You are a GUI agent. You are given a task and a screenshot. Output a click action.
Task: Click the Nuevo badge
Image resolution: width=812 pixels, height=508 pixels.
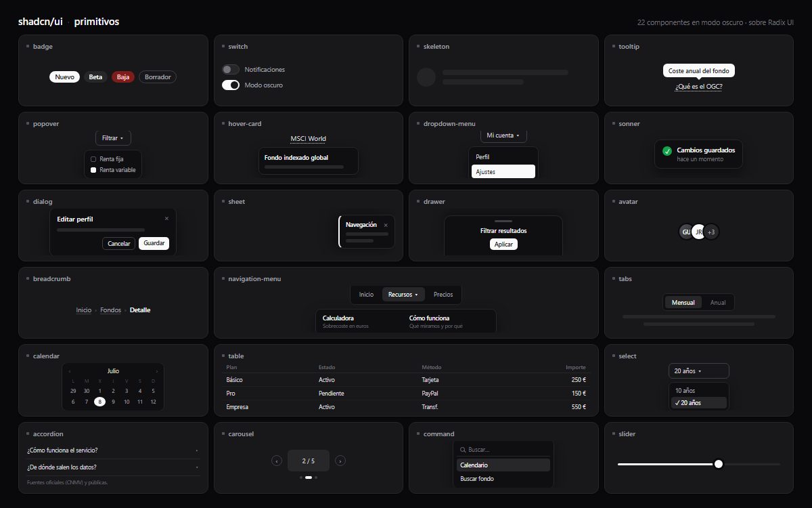coord(64,77)
